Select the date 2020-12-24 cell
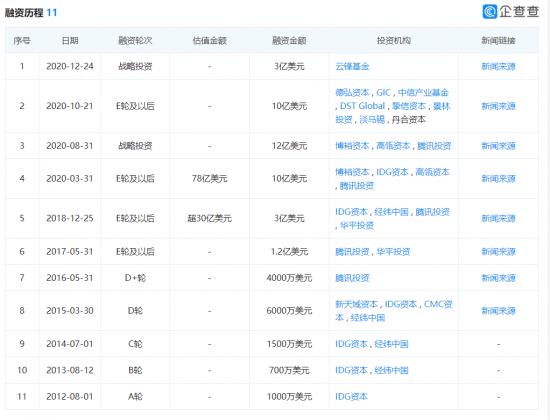This screenshot has width=550, height=420. pyautogui.click(x=70, y=66)
